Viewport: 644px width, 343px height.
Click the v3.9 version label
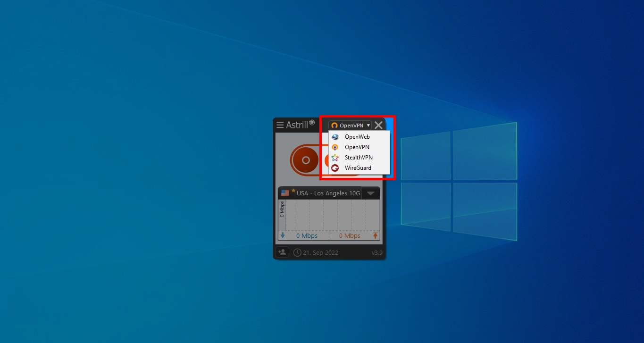[377, 253]
